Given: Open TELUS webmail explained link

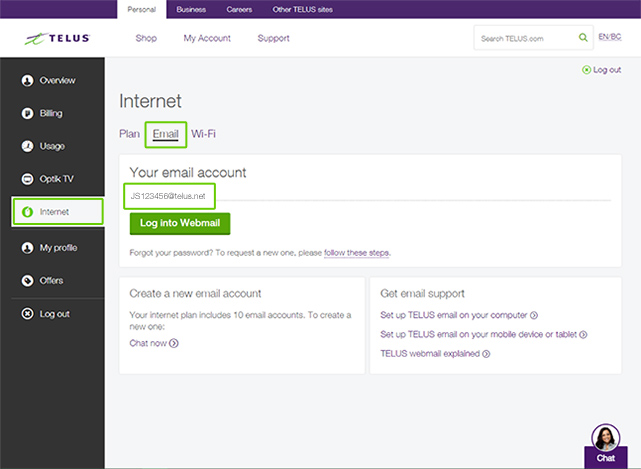Looking at the screenshot, I should (x=430, y=354).
